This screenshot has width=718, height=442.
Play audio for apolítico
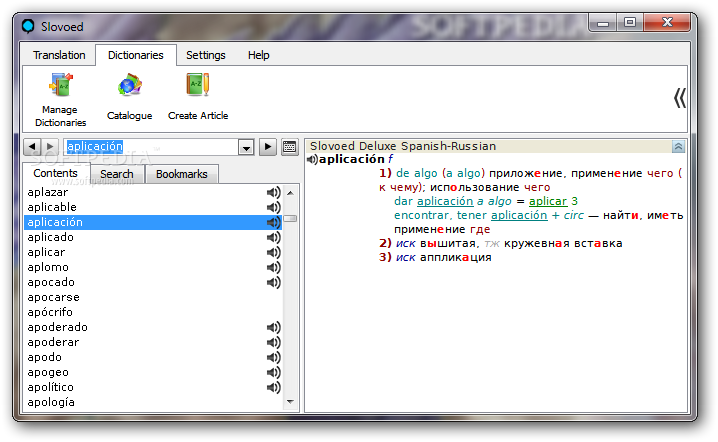click(x=273, y=387)
